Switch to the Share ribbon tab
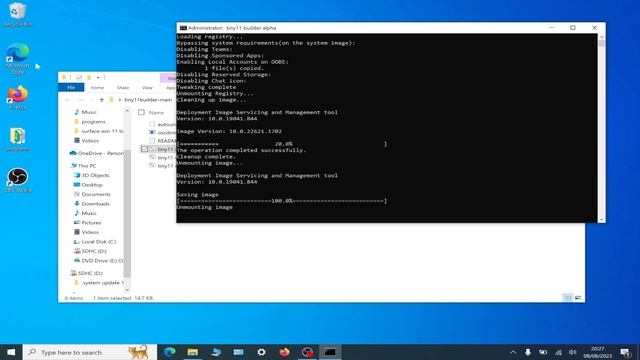This screenshot has height=360, width=640. coord(123,88)
